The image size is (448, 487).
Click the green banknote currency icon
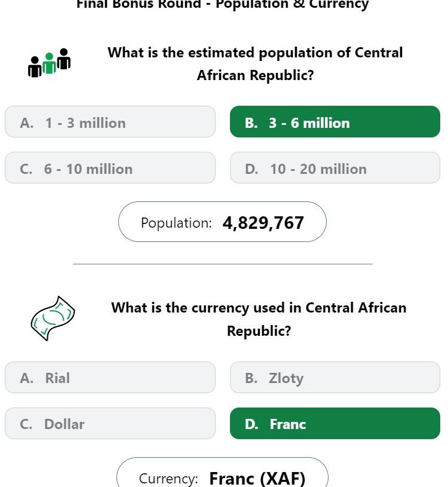tap(53, 318)
